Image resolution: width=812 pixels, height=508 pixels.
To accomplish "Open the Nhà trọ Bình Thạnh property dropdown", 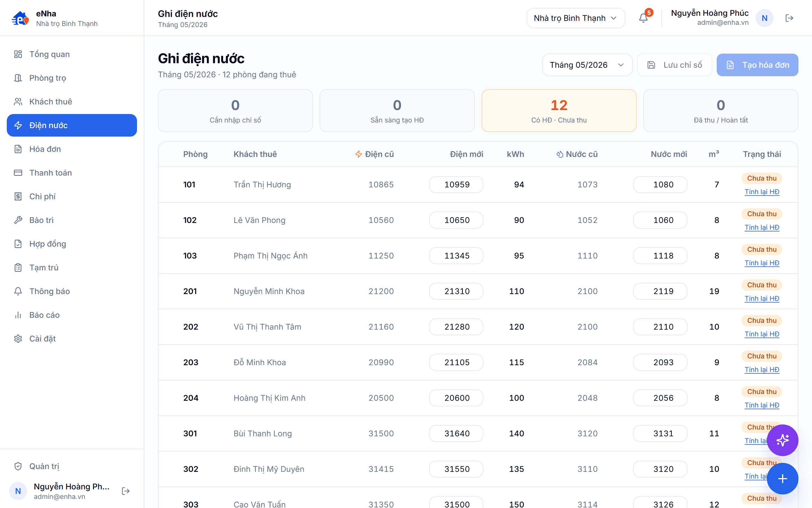I will [575, 18].
